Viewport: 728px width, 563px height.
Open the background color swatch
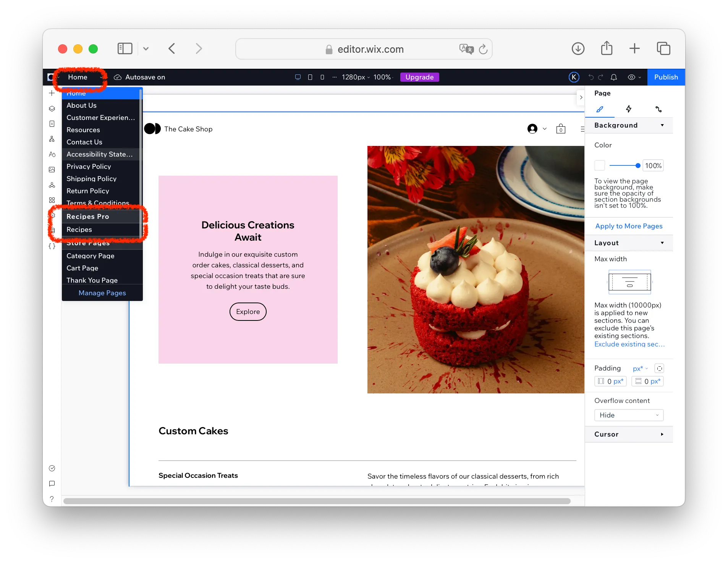[x=600, y=165]
